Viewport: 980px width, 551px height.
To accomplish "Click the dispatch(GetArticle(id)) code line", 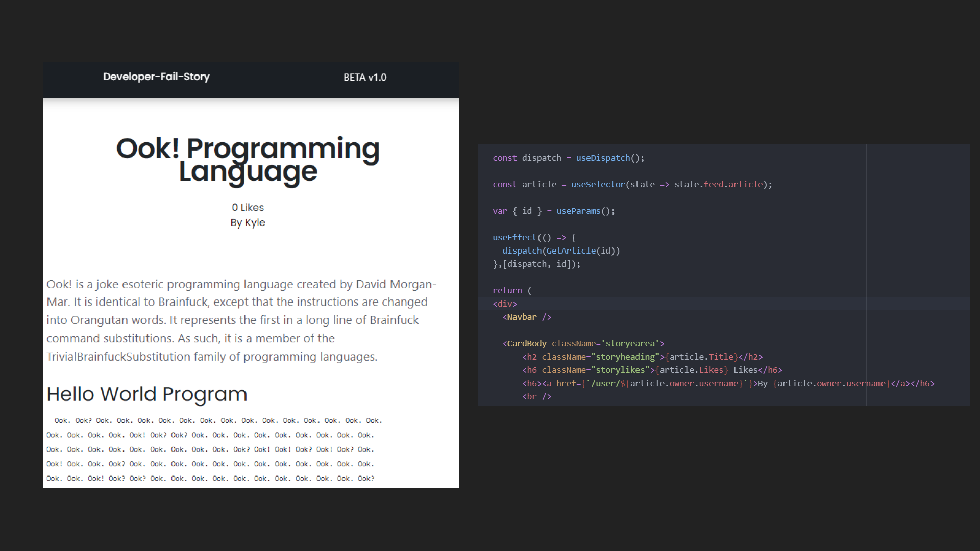I will point(561,251).
